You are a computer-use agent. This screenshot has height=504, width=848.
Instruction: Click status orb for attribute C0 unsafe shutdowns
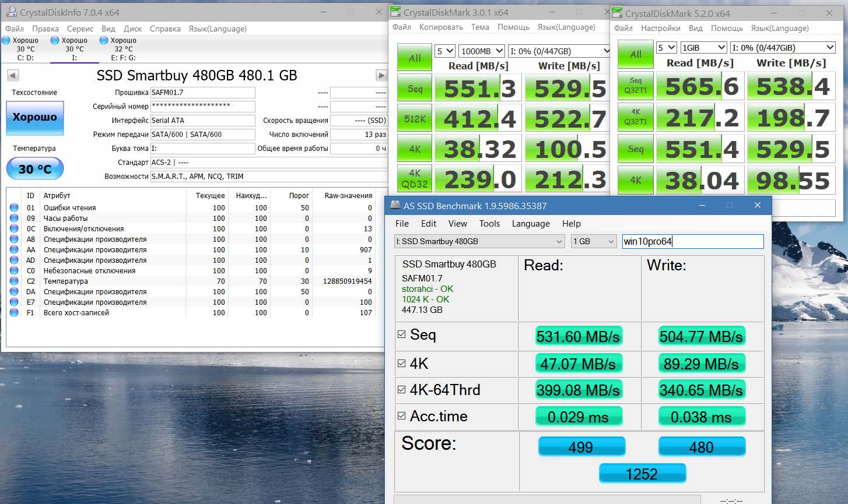(14, 270)
